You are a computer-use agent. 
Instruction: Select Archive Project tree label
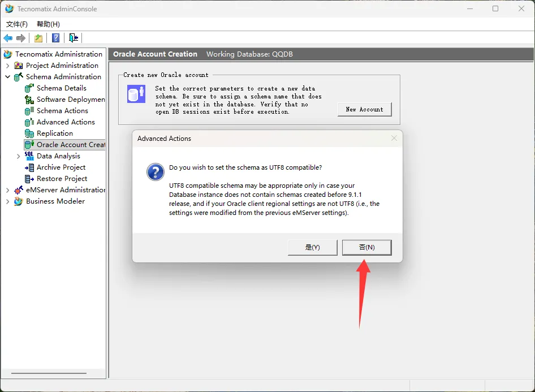[61, 167]
